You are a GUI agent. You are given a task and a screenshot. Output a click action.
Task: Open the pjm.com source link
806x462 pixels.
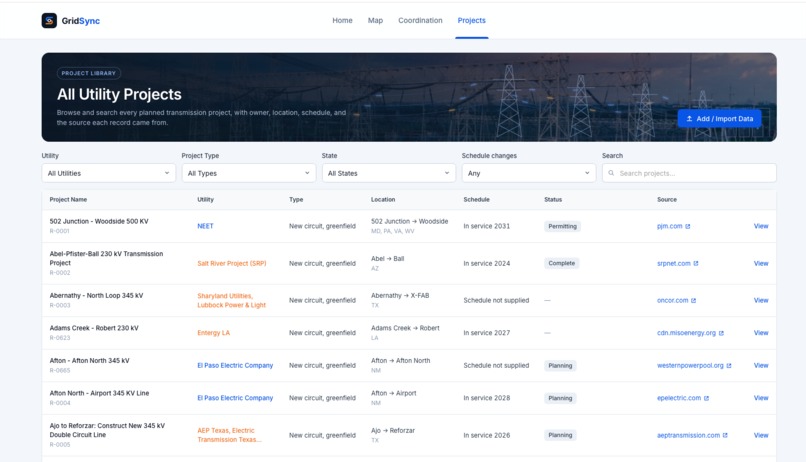coord(669,226)
